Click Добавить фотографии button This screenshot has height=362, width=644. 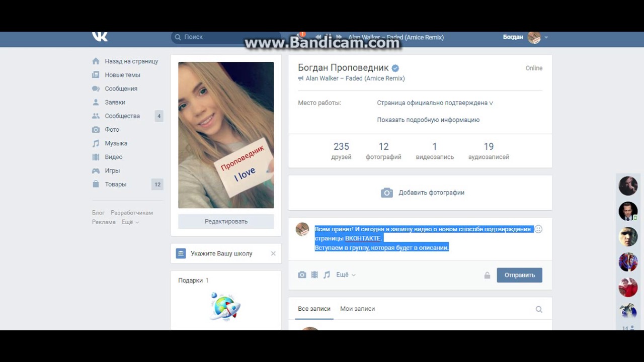click(423, 193)
